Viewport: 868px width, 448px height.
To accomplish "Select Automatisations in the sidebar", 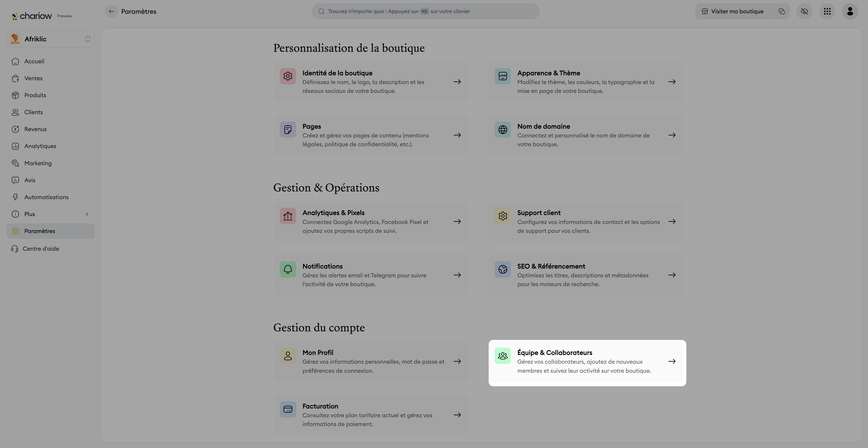I will [46, 197].
